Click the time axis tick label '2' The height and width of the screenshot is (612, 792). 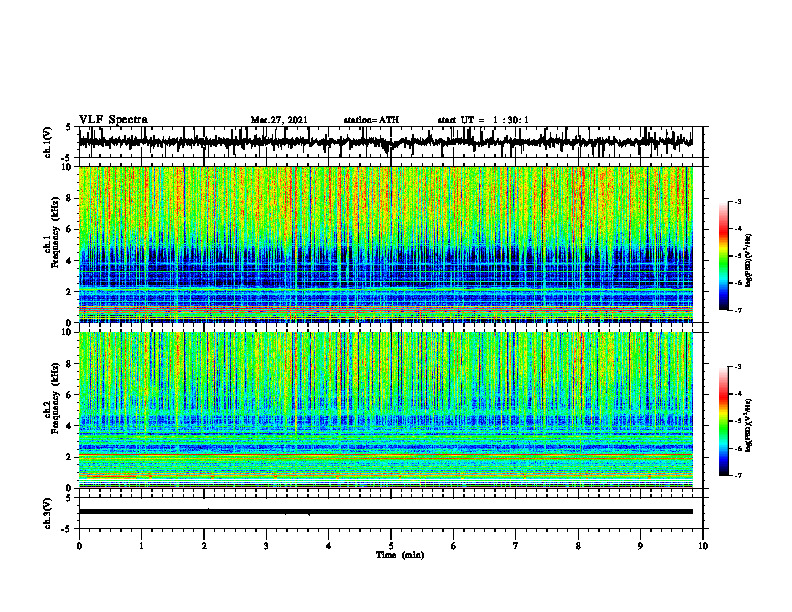pos(204,546)
